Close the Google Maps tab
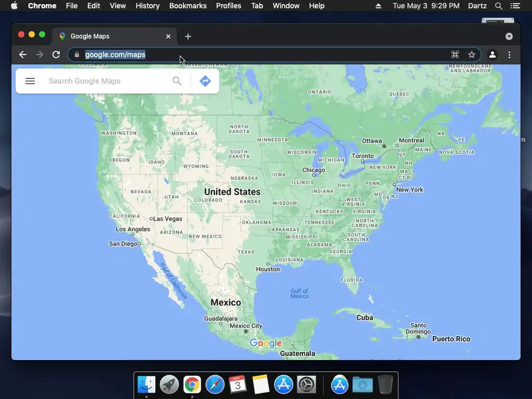This screenshot has height=399, width=532. [168, 36]
